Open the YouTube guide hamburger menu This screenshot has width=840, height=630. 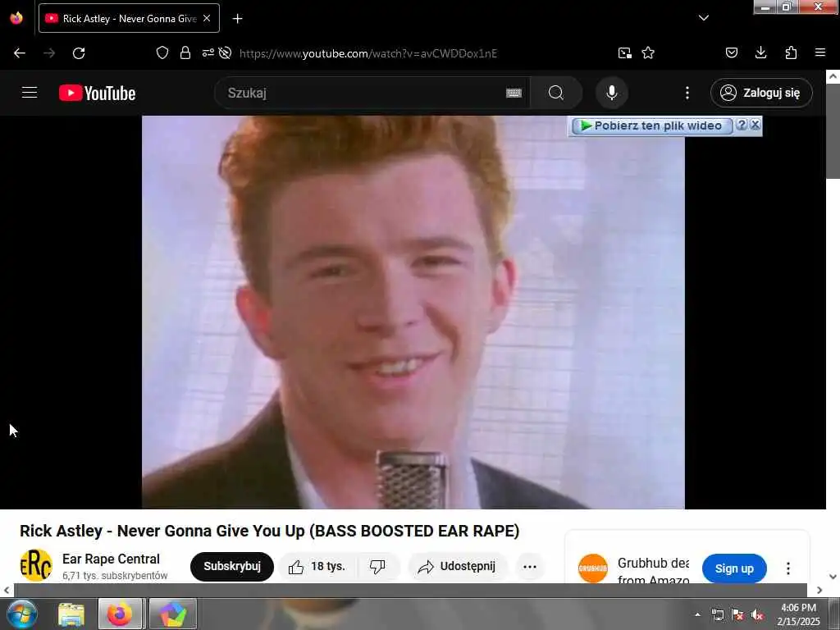[30, 93]
